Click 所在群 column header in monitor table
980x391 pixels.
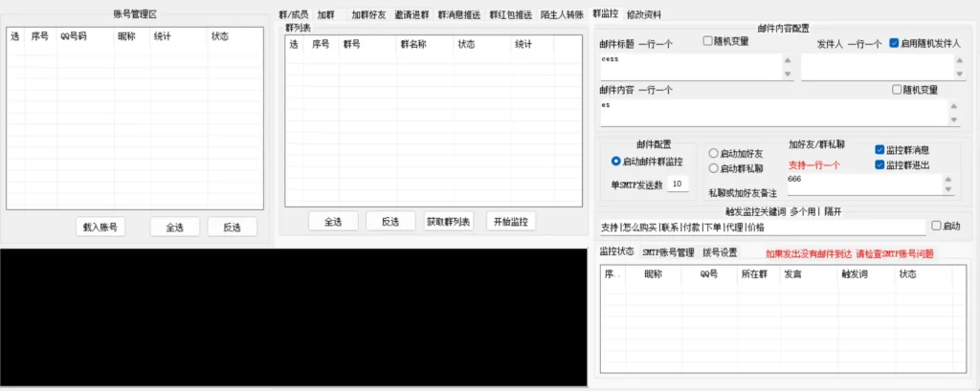coord(758,274)
